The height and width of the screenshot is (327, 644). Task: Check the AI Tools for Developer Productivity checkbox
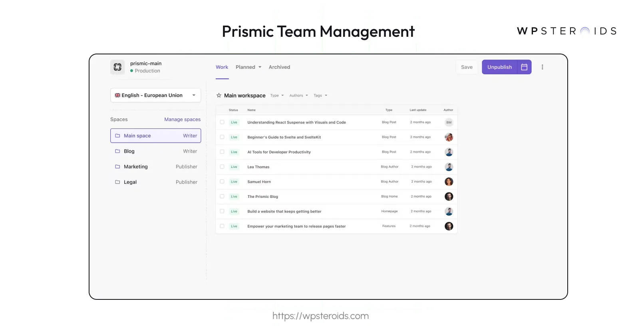[x=222, y=152]
